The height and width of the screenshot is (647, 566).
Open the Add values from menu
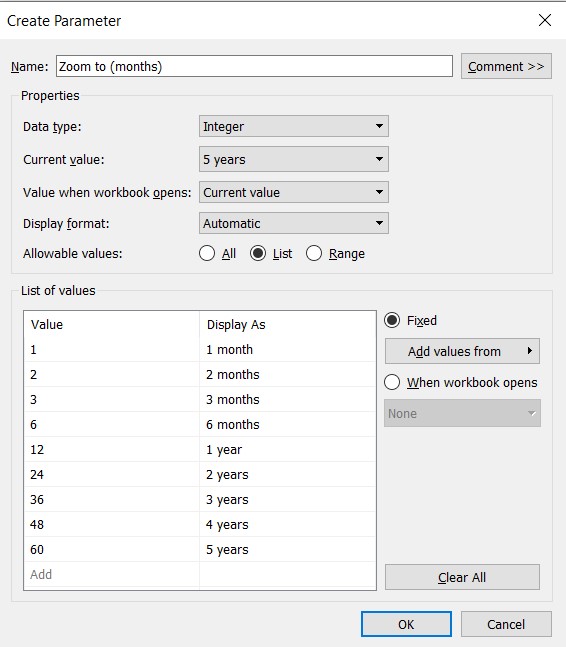click(462, 351)
